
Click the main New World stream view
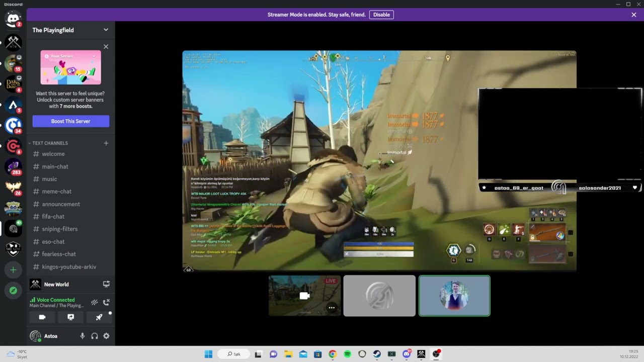(379, 161)
